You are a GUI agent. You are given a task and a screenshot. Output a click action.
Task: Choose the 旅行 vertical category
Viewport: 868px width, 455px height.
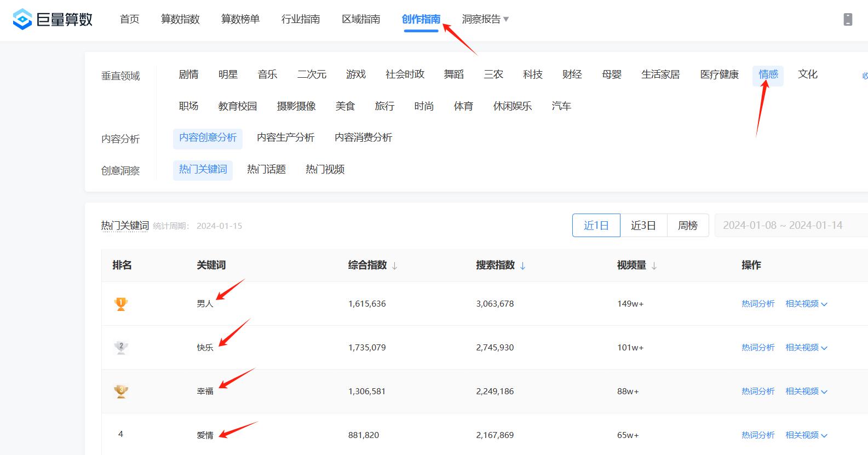point(384,106)
